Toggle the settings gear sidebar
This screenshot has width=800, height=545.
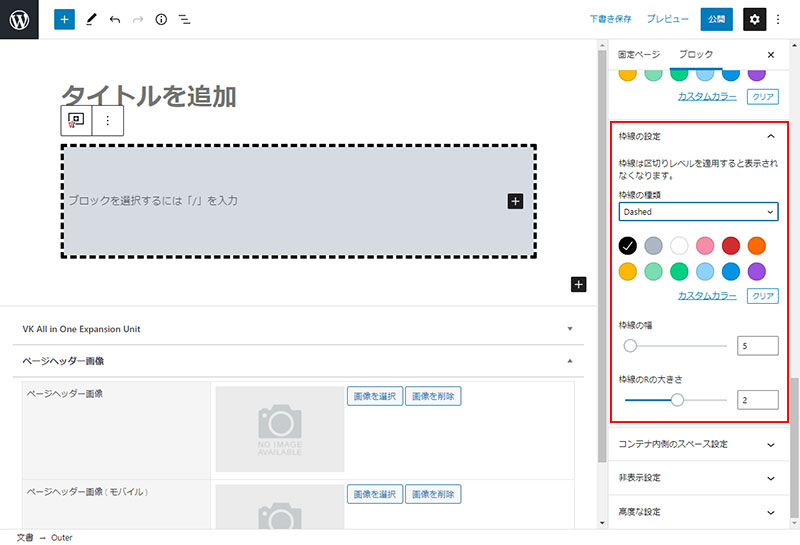[755, 19]
